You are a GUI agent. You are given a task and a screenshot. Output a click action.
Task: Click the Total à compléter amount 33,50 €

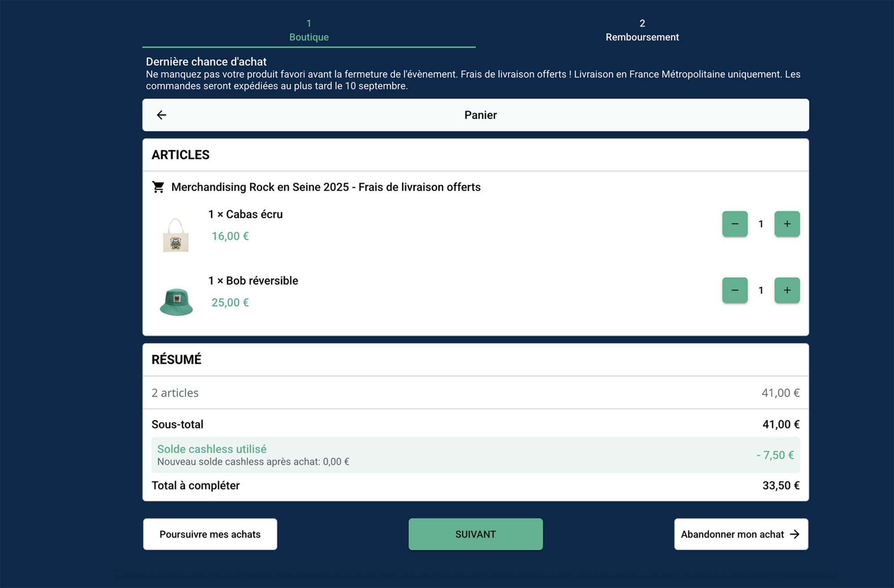pyautogui.click(x=780, y=486)
